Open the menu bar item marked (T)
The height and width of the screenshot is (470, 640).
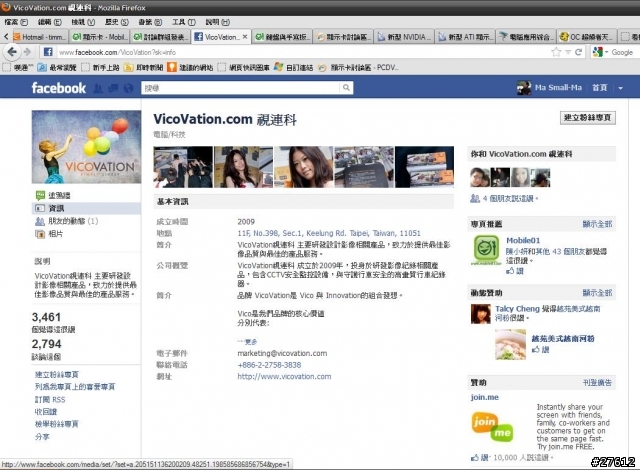184,22
